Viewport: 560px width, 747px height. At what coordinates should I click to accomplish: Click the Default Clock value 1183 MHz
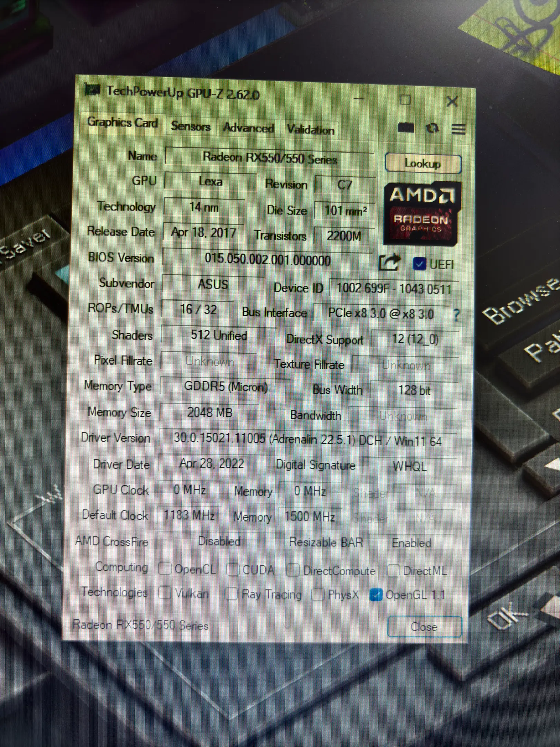click(189, 515)
